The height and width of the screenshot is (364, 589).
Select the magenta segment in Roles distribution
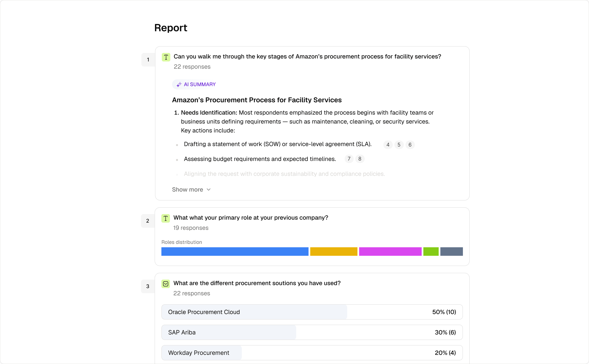tap(390, 252)
